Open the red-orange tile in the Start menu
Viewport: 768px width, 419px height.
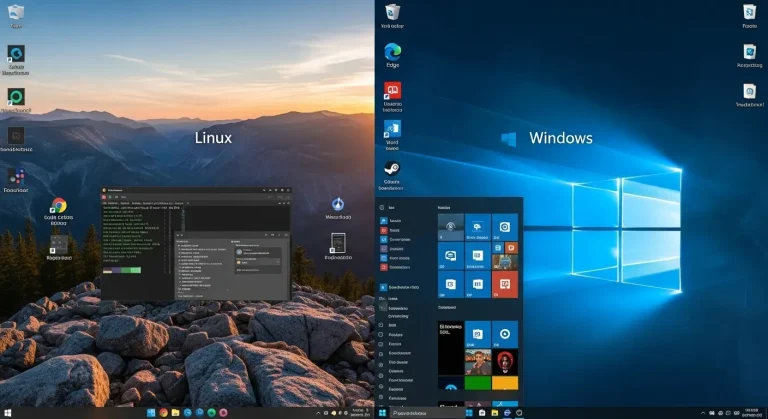[x=504, y=284]
